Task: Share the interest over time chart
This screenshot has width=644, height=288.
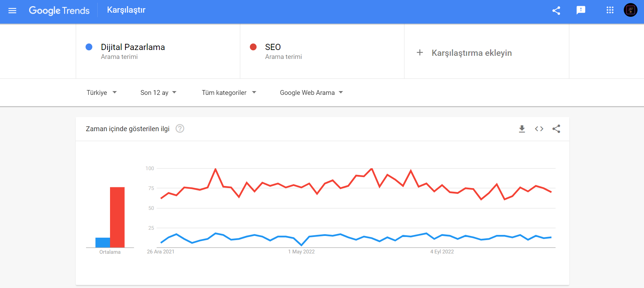Action: 556,129
